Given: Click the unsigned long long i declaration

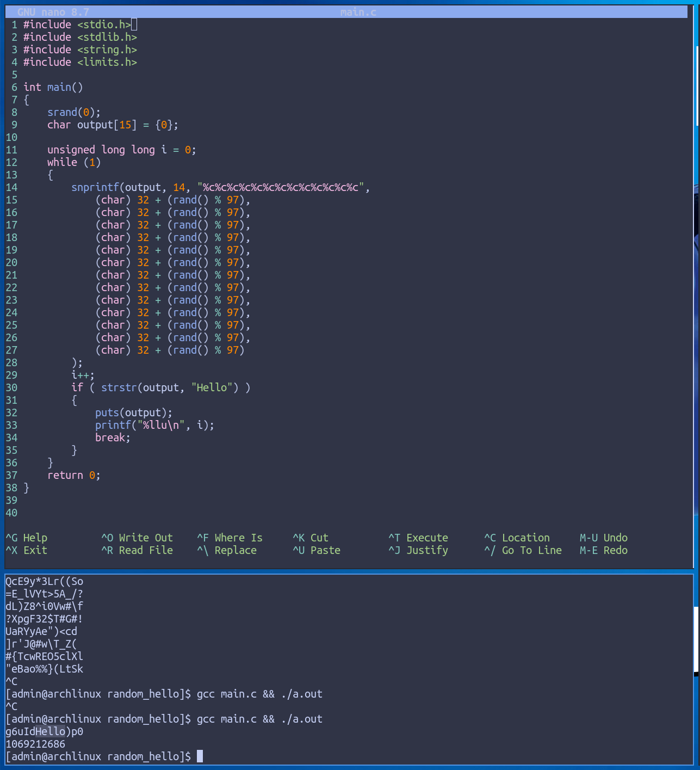Looking at the screenshot, I should [x=122, y=150].
